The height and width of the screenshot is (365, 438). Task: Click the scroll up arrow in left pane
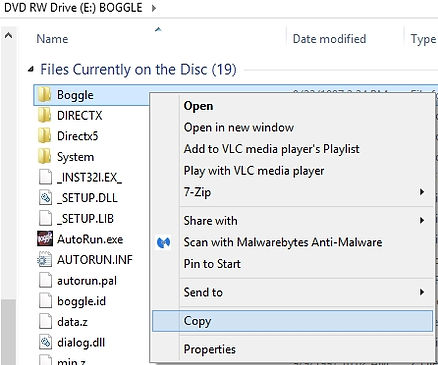8,35
